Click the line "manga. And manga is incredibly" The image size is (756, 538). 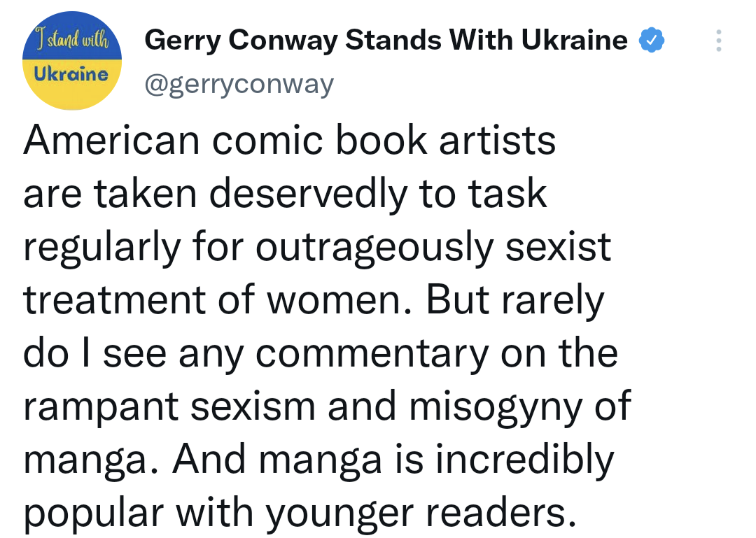click(318, 459)
